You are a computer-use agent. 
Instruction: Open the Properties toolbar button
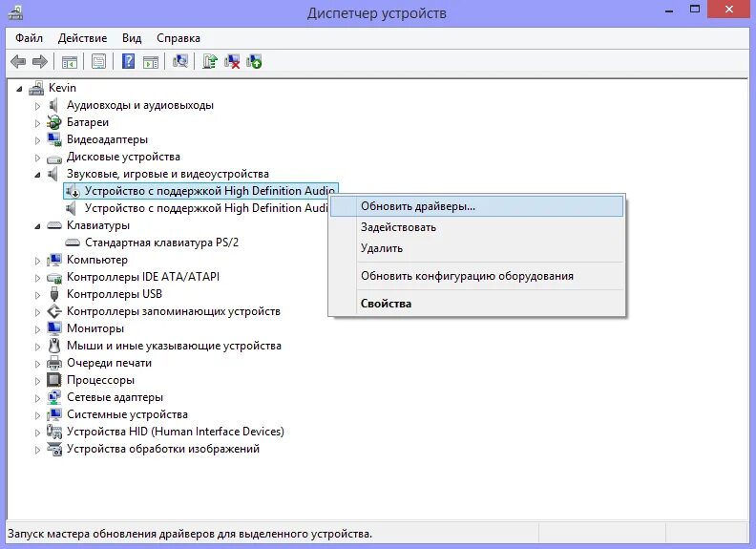coord(99,62)
